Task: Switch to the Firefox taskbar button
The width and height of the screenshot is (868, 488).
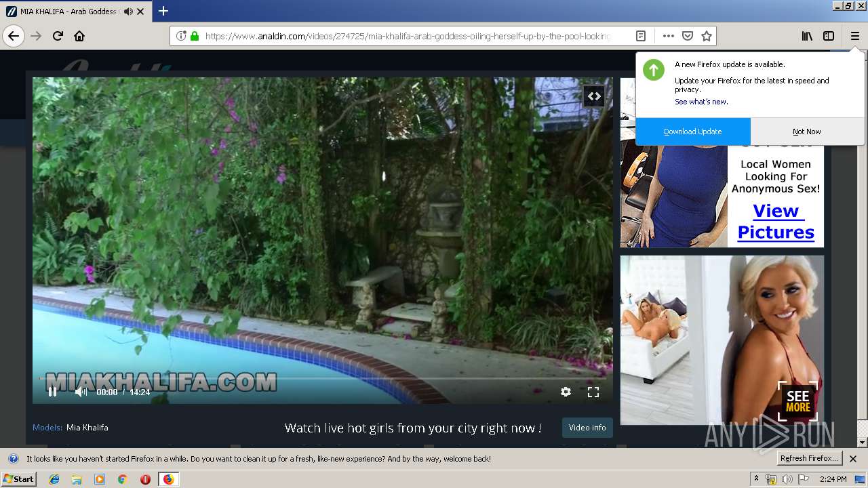Action: pyautogui.click(x=168, y=479)
